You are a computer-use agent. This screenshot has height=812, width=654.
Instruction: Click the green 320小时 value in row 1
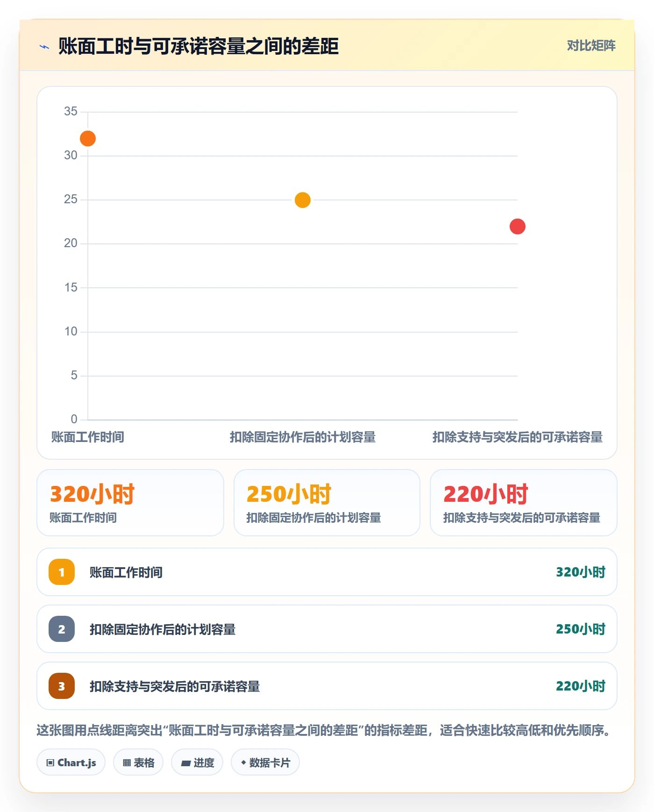pyautogui.click(x=581, y=572)
